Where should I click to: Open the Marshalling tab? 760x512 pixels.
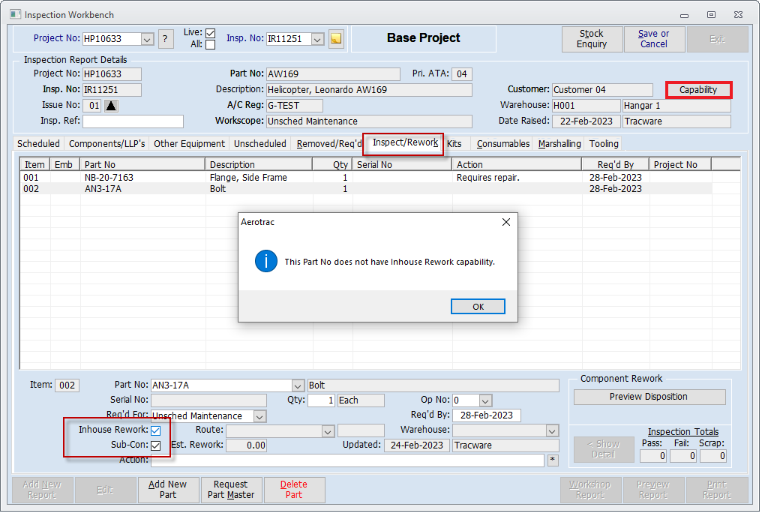tap(559, 144)
